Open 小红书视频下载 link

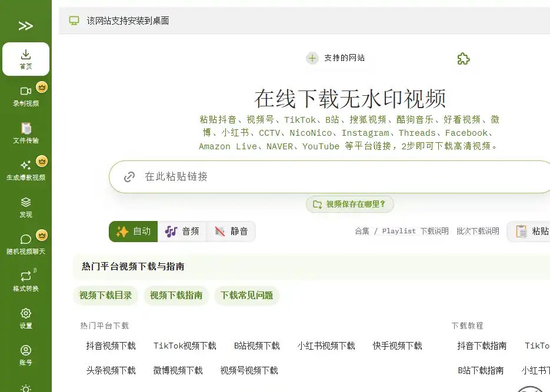326,346
